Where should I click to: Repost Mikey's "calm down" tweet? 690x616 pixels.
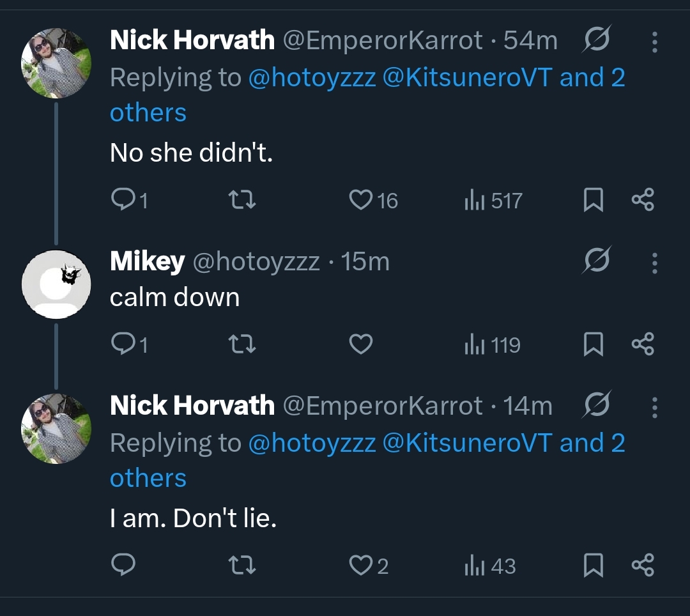tap(243, 345)
